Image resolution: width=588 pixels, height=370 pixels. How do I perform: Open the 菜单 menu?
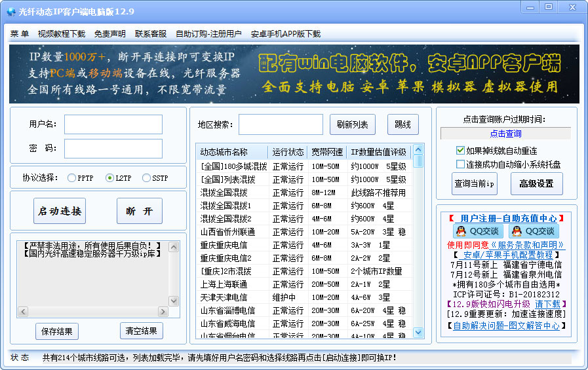[20, 33]
